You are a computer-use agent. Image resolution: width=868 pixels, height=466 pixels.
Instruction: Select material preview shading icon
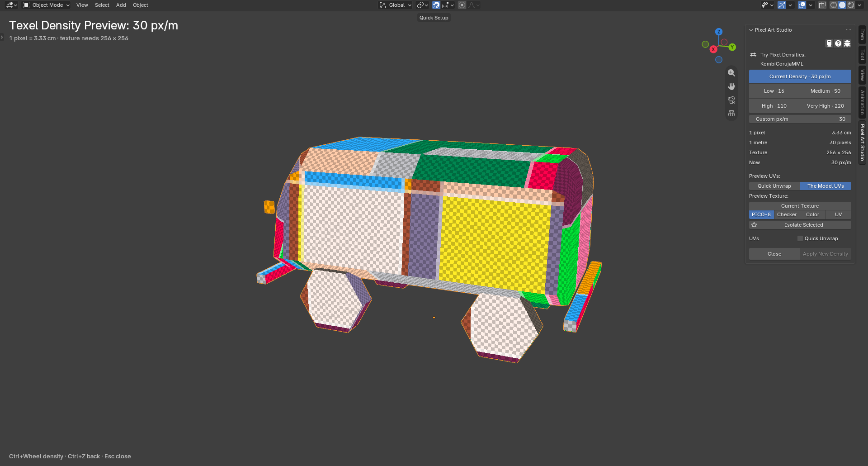[851, 5]
